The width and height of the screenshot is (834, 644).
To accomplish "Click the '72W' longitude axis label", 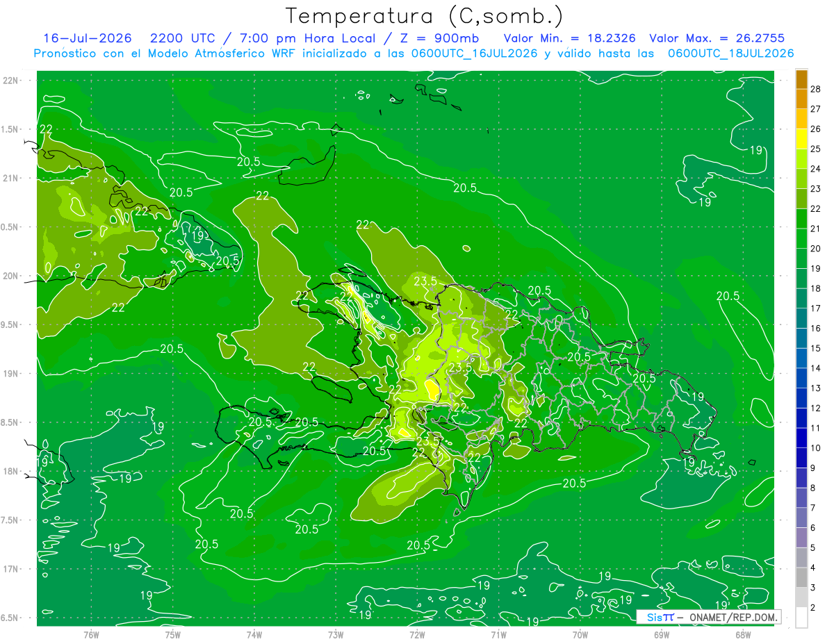I will (417, 634).
